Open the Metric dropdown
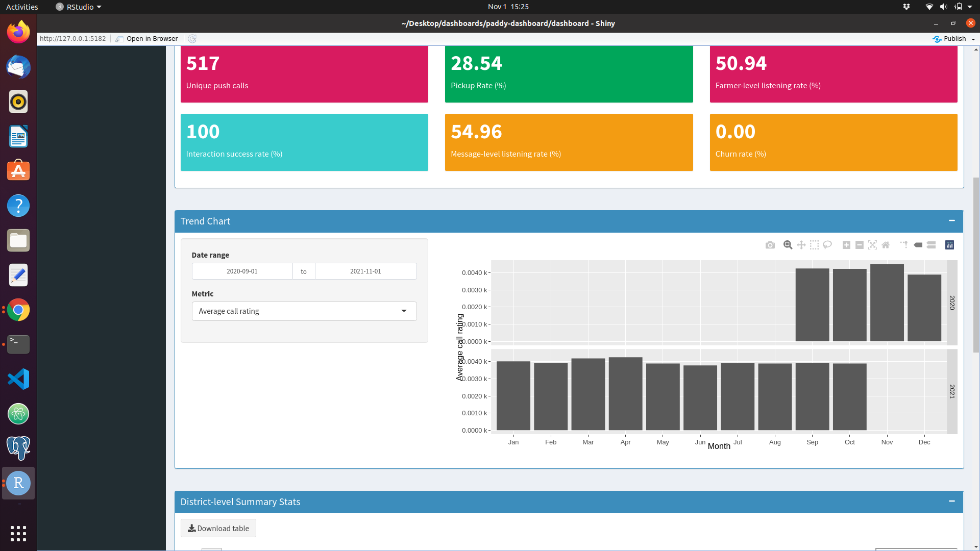Image resolution: width=980 pixels, height=551 pixels. pyautogui.click(x=304, y=311)
